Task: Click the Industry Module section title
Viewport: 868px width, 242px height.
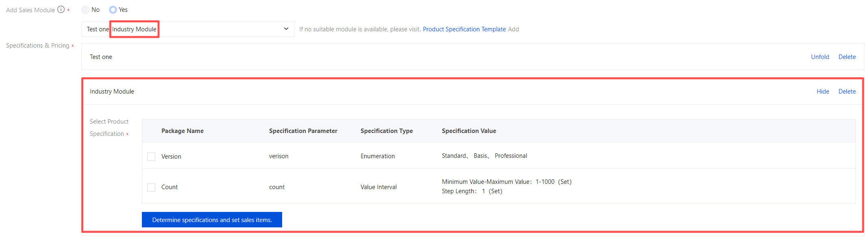Action: tap(112, 92)
